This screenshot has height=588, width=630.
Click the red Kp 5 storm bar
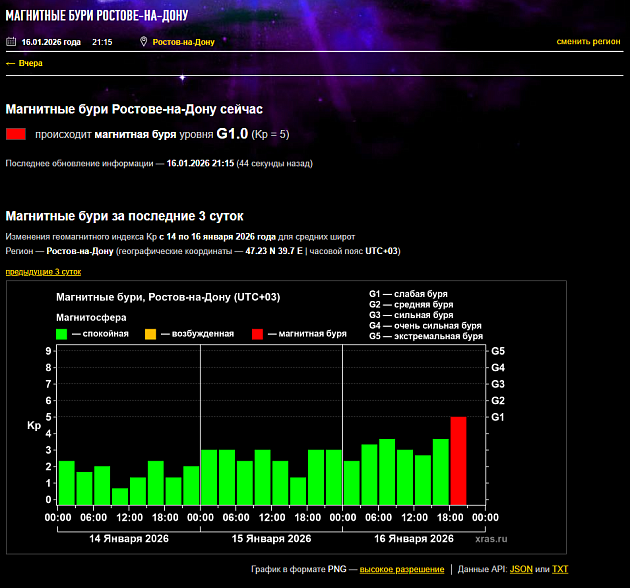click(458, 461)
